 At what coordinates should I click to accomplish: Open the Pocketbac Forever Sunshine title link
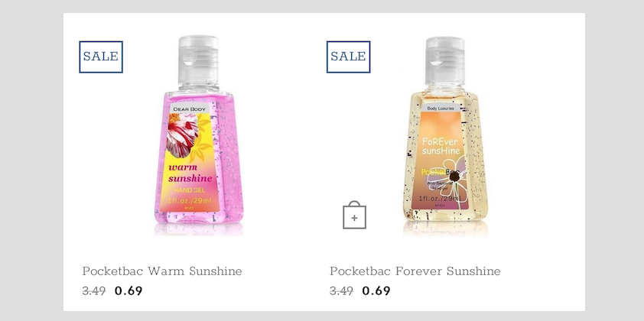coord(415,271)
